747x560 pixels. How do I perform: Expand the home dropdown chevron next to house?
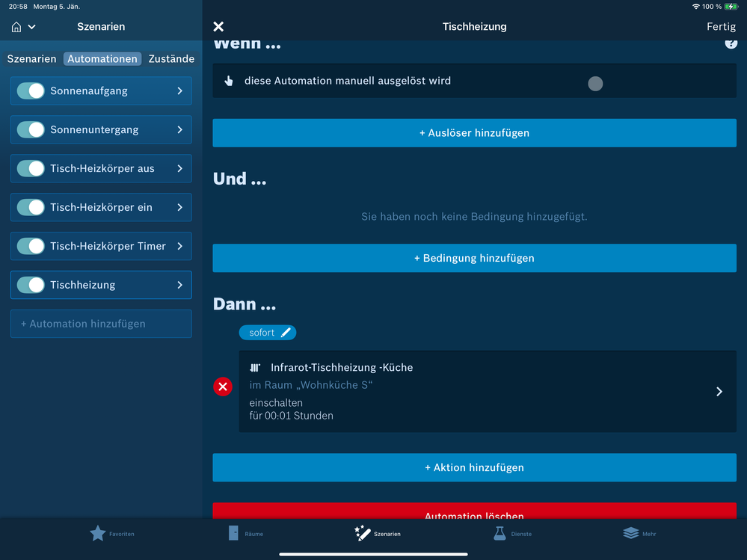(x=32, y=27)
